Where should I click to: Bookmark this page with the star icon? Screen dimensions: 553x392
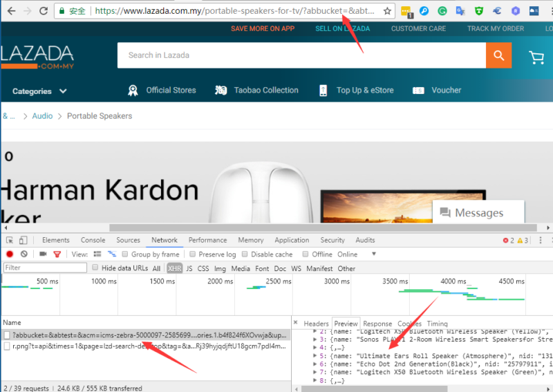click(387, 11)
